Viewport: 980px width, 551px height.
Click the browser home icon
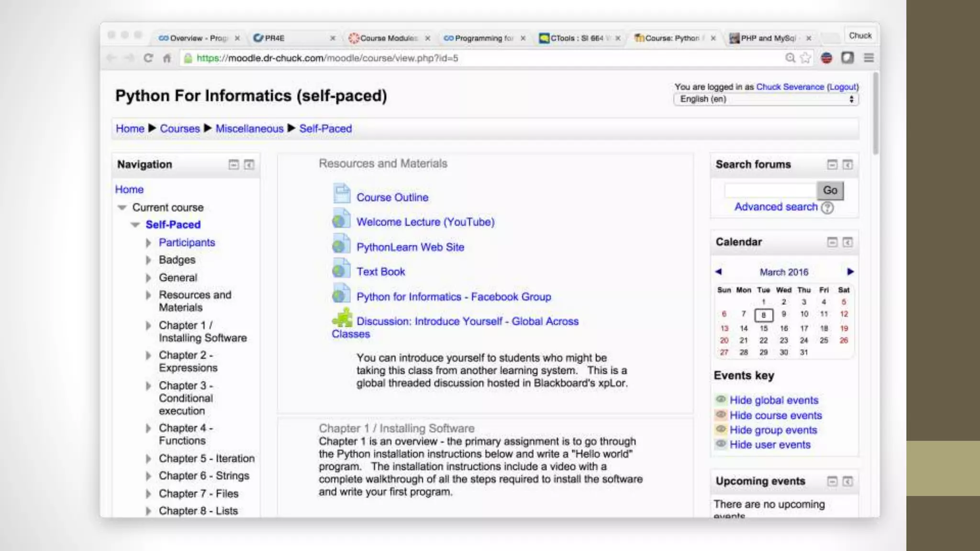tap(167, 58)
